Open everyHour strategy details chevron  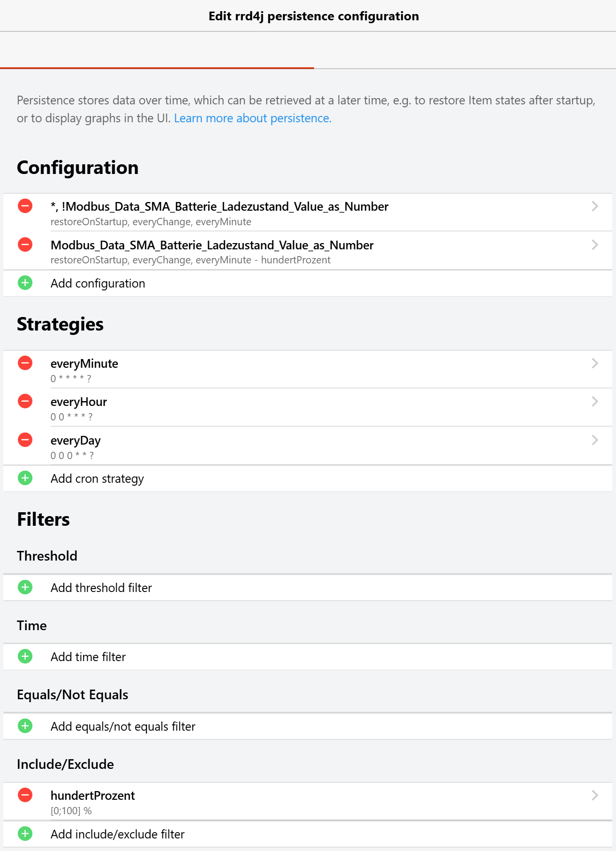pos(595,402)
